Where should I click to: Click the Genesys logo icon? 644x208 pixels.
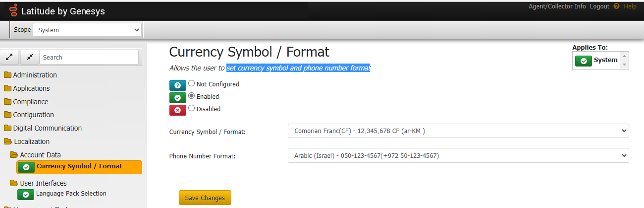pyautogui.click(x=13, y=11)
